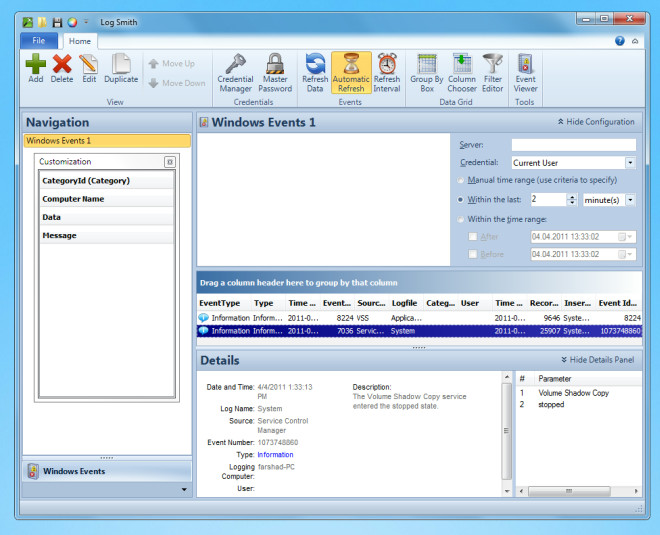Sort by the Logfile column header
Screen dimensions: 660x535
(405, 303)
